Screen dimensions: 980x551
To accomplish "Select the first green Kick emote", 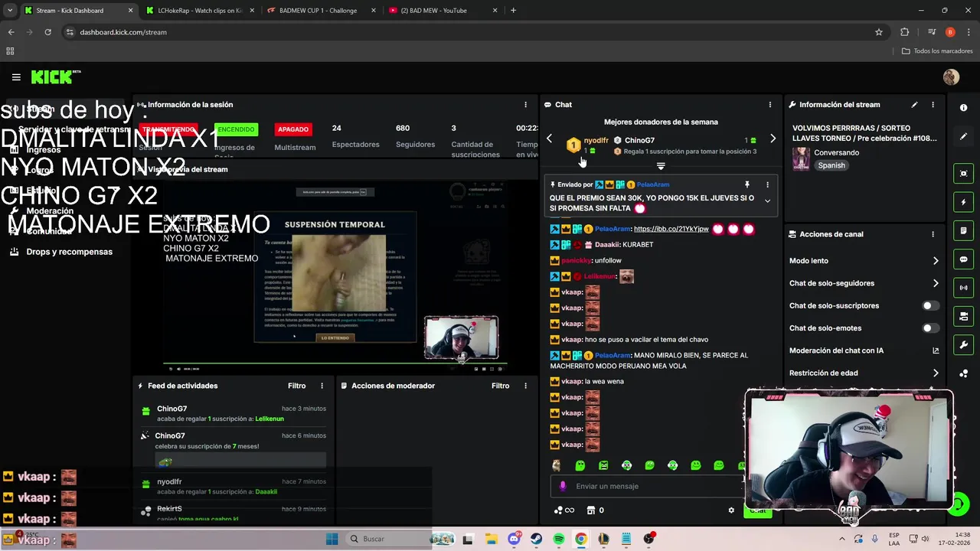I will pyautogui.click(x=580, y=465).
